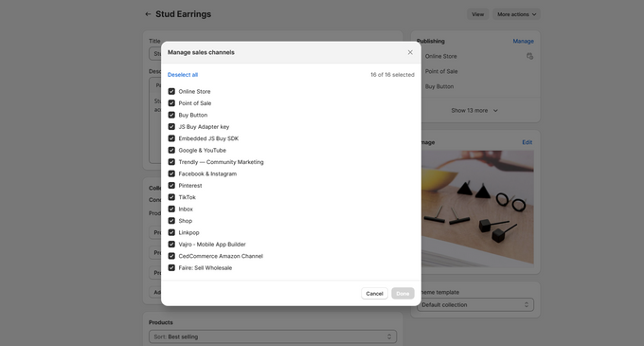Click Buy Button in Publishing card
The width and height of the screenshot is (644, 346).
coord(439,86)
